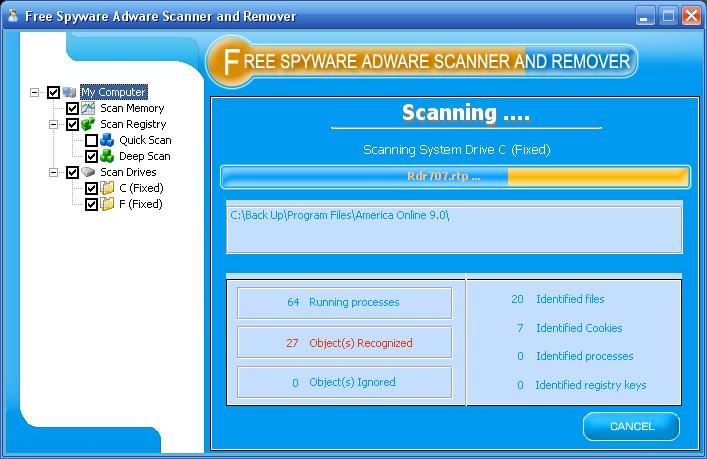Click the 27 Object(s) Recognized box

coord(344,343)
